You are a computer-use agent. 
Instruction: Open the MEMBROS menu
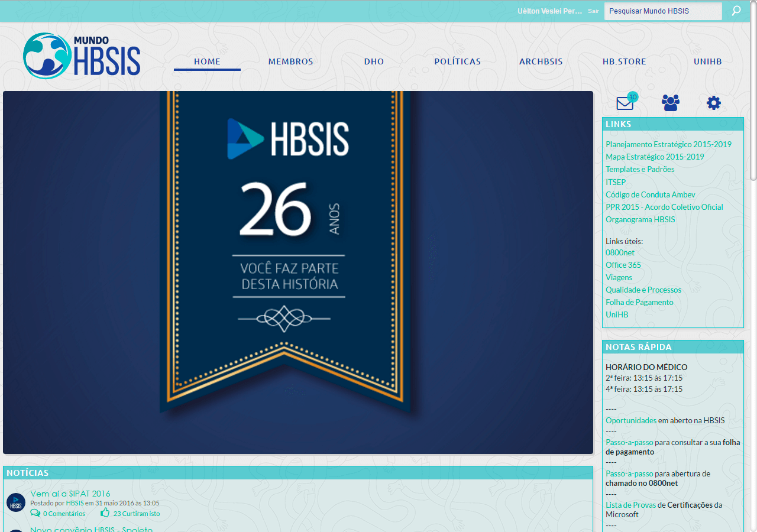click(290, 61)
